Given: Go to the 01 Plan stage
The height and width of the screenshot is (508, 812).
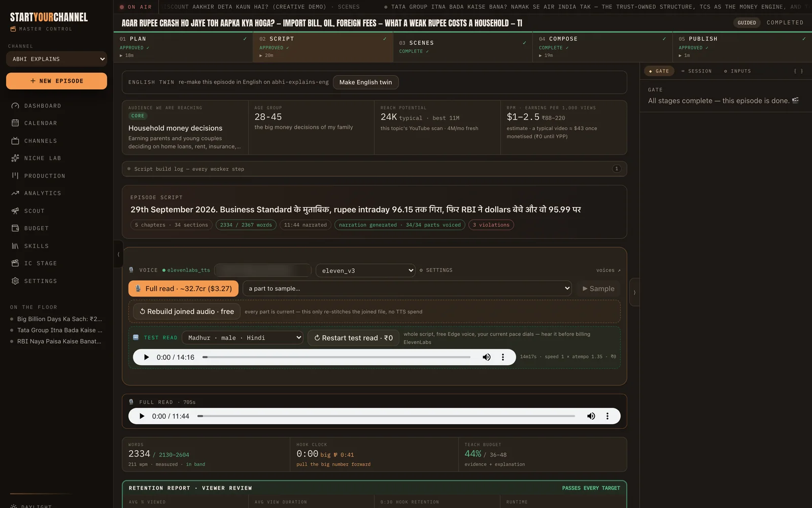Looking at the screenshot, I should point(183,47).
